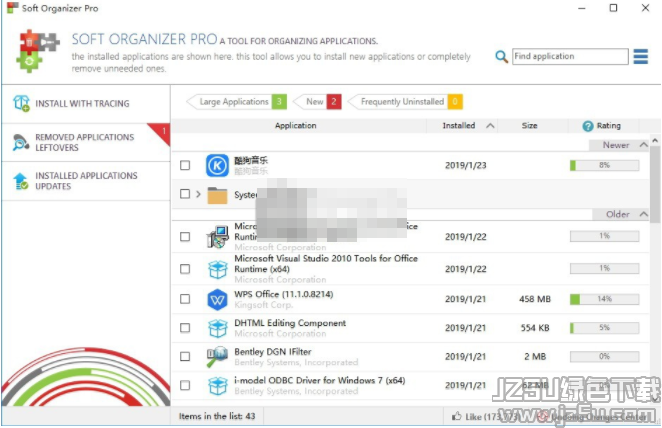The width and height of the screenshot is (662, 428).
Task: Click the thumbs-up Like icon
Action: point(456,416)
